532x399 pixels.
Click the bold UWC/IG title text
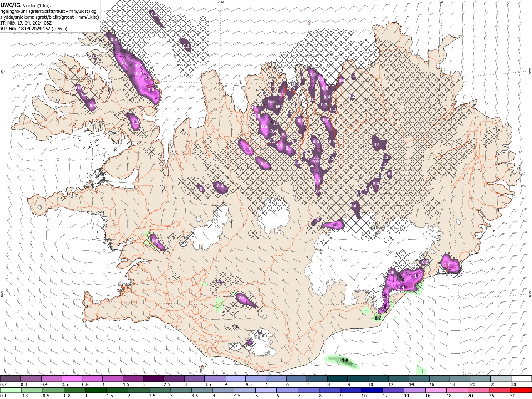pyautogui.click(x=10, y=5)
